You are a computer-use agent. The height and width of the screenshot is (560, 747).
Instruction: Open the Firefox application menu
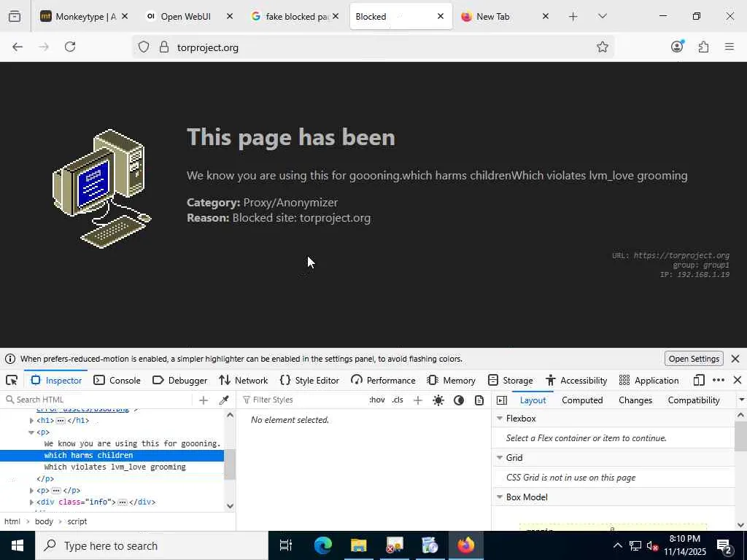729,47
